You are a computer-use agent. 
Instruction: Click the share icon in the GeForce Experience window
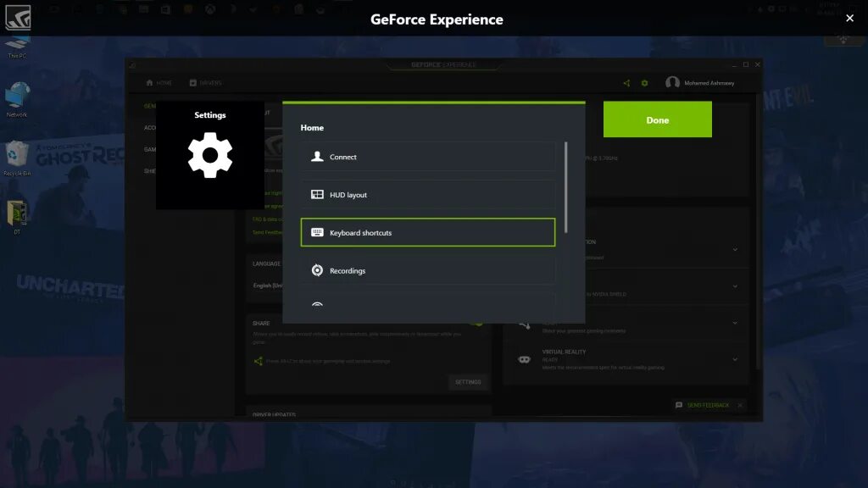click(x=626, y=83)
